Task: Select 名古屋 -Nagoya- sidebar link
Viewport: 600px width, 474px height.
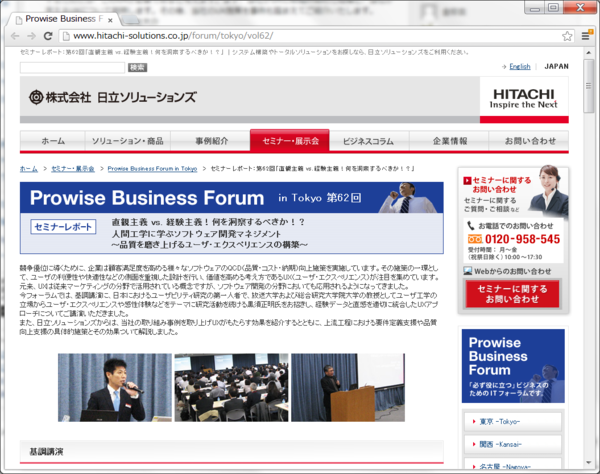Action: tap(512, 464)
